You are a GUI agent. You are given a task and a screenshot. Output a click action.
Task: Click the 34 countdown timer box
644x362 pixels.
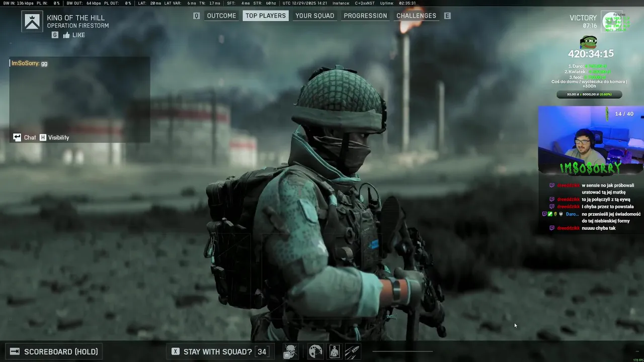coord(262,351)
